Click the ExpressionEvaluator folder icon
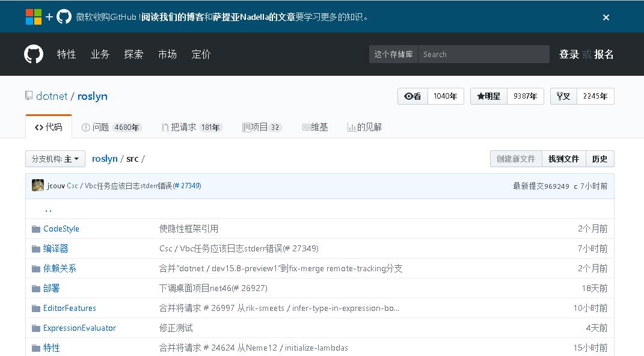 pyautogui.click(x=36, y=328)
